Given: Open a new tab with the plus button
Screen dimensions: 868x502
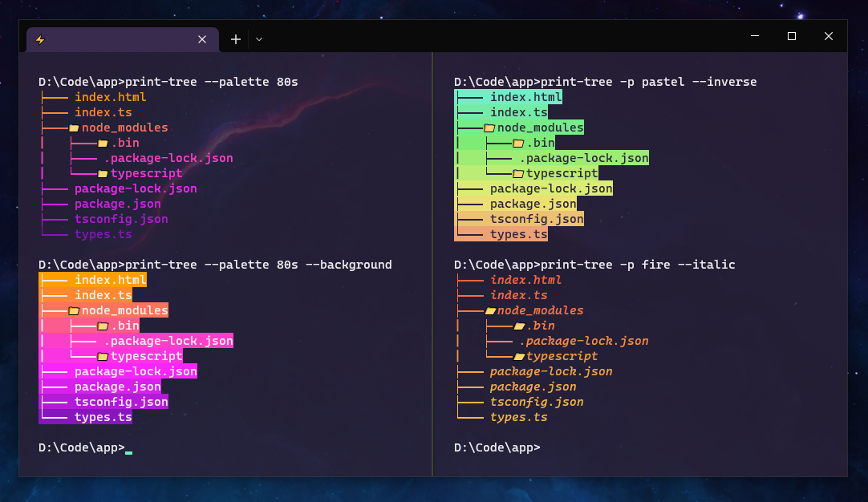Looking at the screenshot, I should coord(235,38).
